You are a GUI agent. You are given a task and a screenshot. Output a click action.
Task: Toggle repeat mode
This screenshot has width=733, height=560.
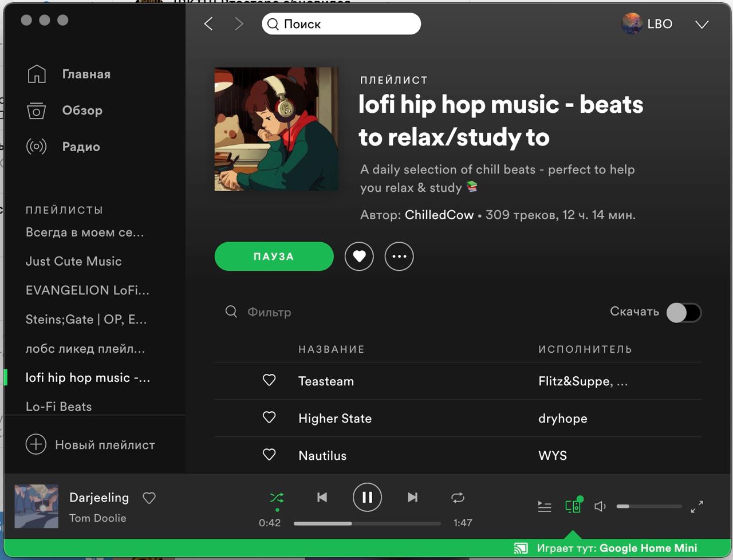click(458, 498)
